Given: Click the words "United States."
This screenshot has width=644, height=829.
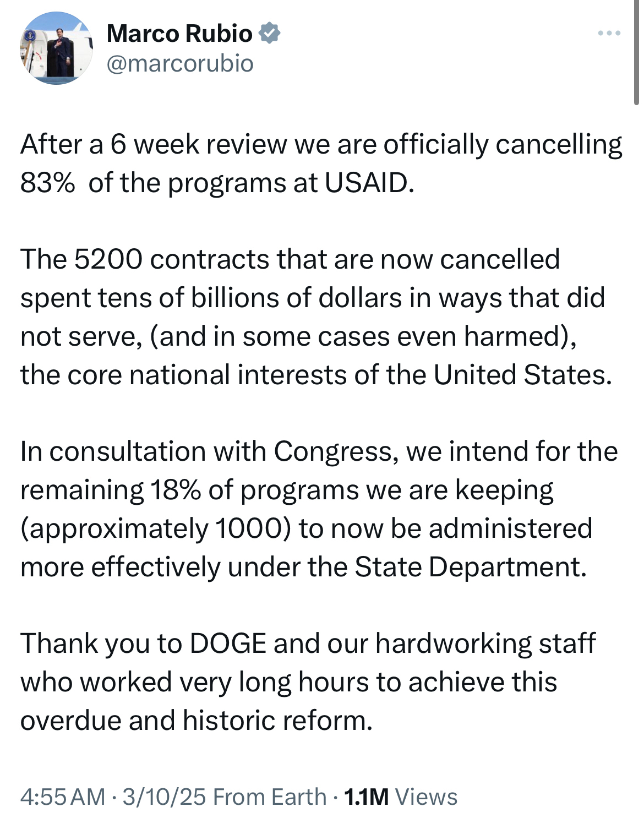Looking at the screenshot, I should coord(522,375).
